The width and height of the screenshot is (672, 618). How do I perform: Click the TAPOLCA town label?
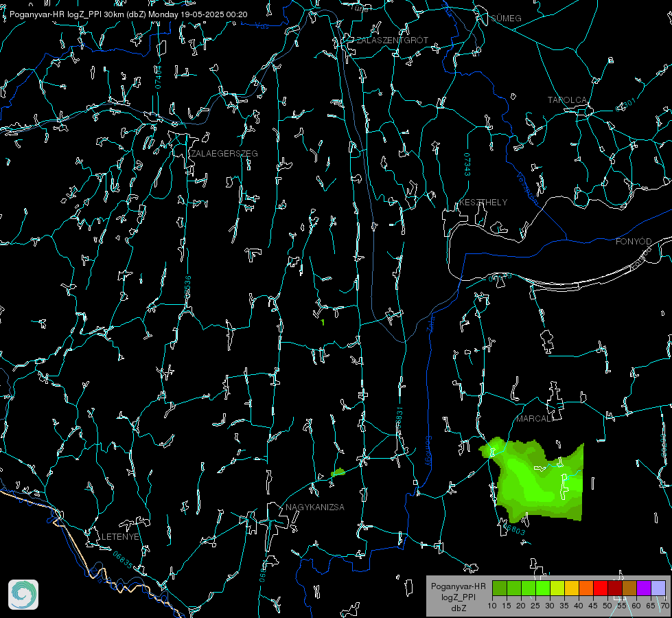(568, 100)
